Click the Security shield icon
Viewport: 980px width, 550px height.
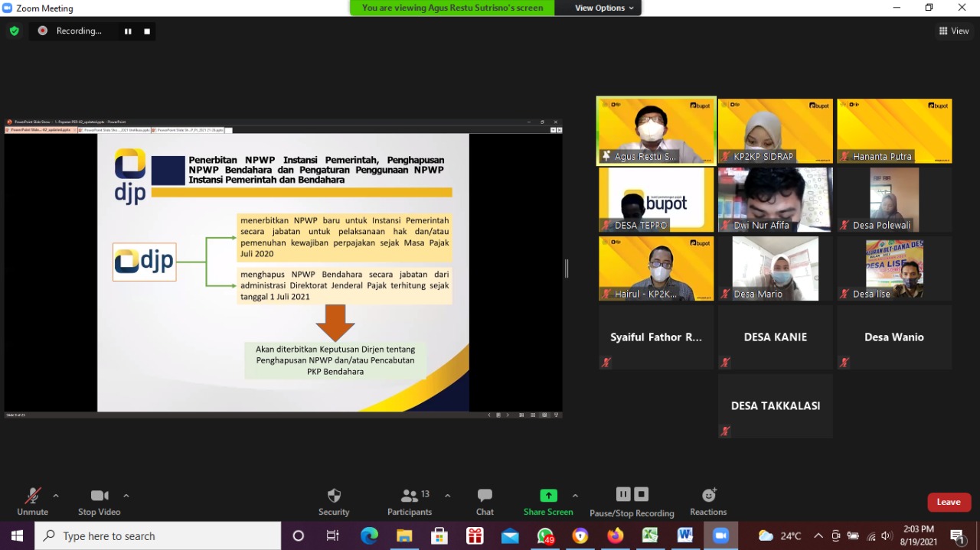click(334, 496)
